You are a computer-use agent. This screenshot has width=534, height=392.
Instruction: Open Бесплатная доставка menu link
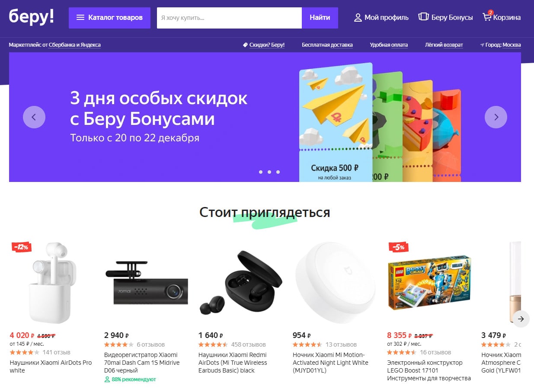point(327,45)
